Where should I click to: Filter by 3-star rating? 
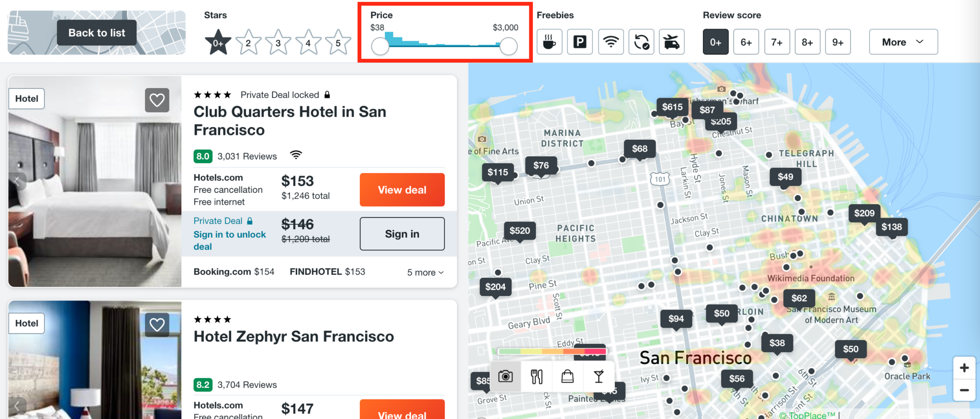coord(278,42)
